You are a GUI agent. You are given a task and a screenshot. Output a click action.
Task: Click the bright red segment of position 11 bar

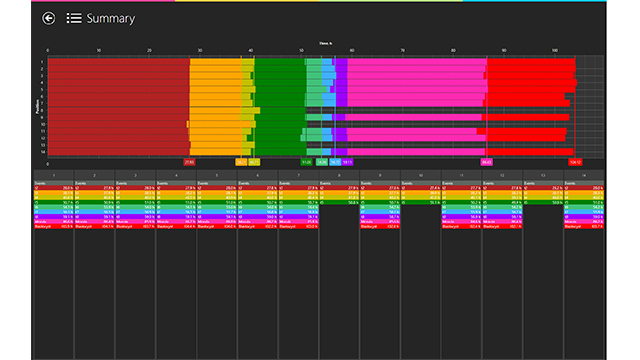[522, 131]
